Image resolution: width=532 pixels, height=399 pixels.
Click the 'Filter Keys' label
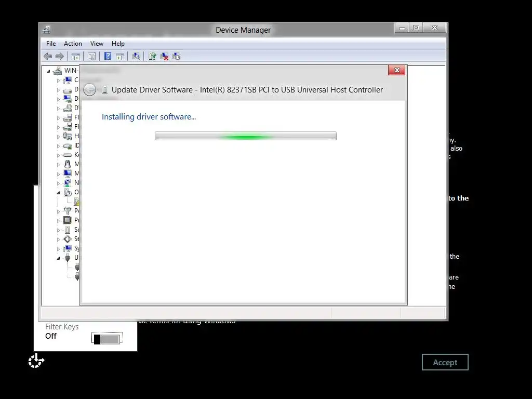(x=62, y=327)
